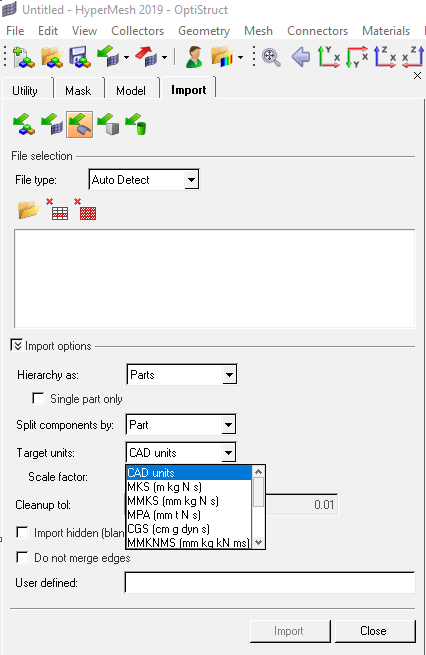Select the Import Solver Deck icon
The height and width of the screenshot is (655, 426).
pyautogui.click(x=52, y=124)
